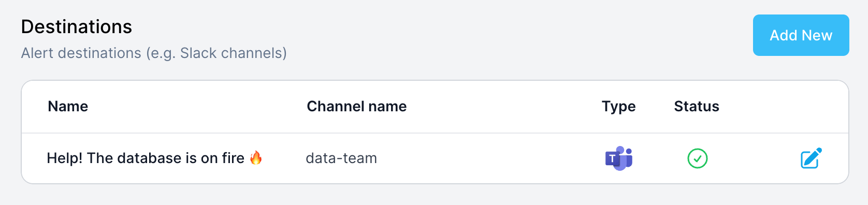
Task: Open the 'Help! The database is on fire' destination
Action: pyautogui.click(x=154, y=158)
